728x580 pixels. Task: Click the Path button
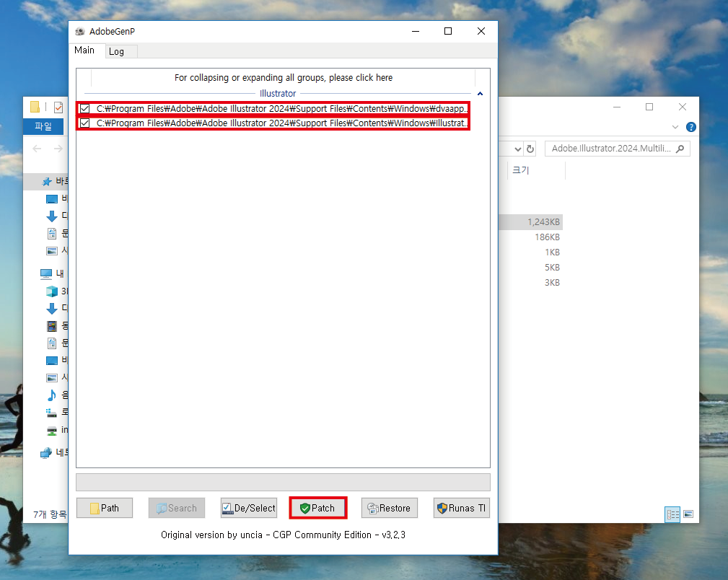105,508
